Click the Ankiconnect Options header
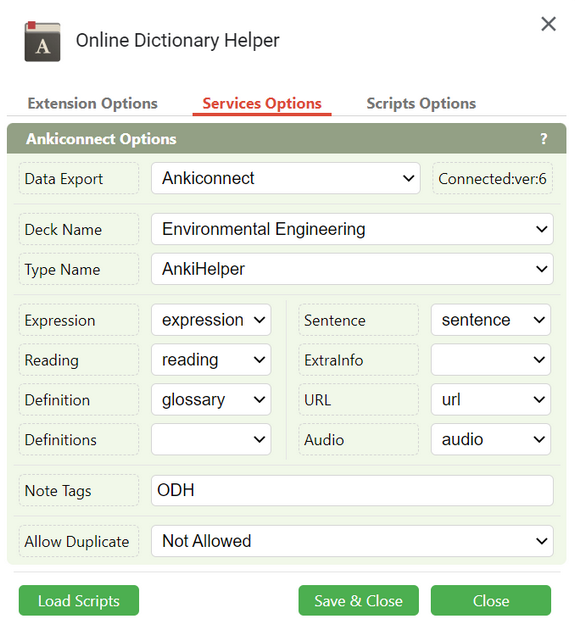Image resolution: width=575 pixels, height=625 pixels. 287,139
